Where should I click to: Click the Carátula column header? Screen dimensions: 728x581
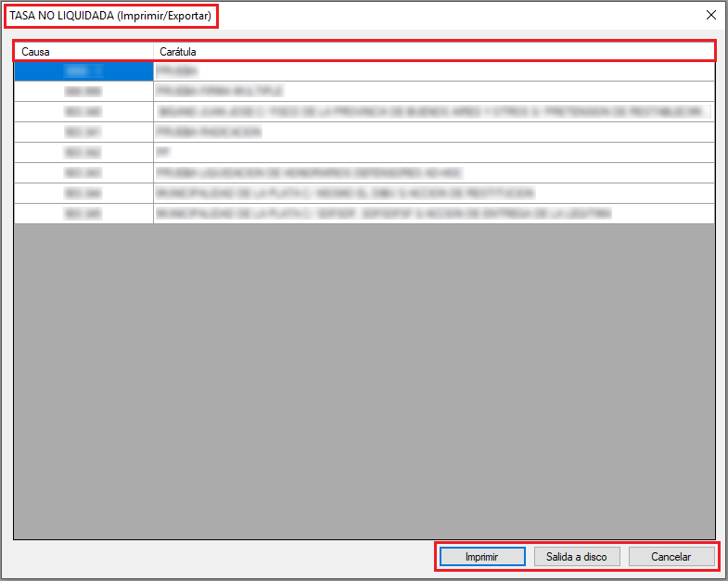433,52
